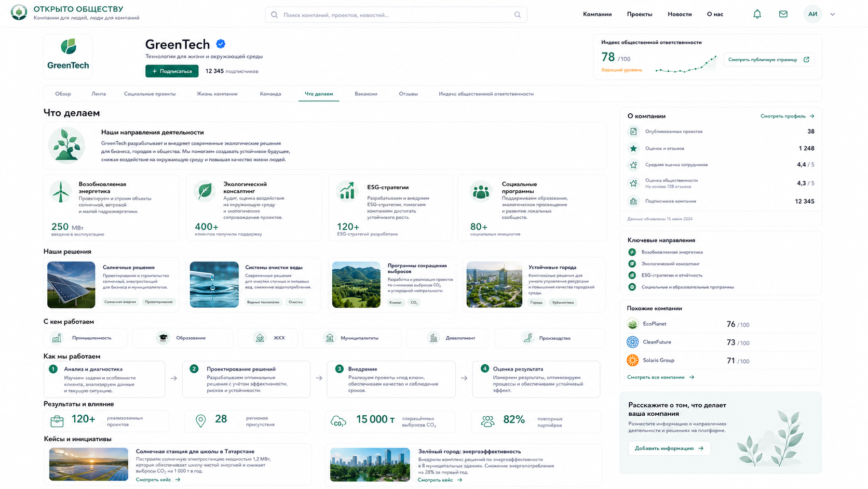Click the leaf icon for Экологический консалтинг
The image size is (868, 489).
coord(205,191)
